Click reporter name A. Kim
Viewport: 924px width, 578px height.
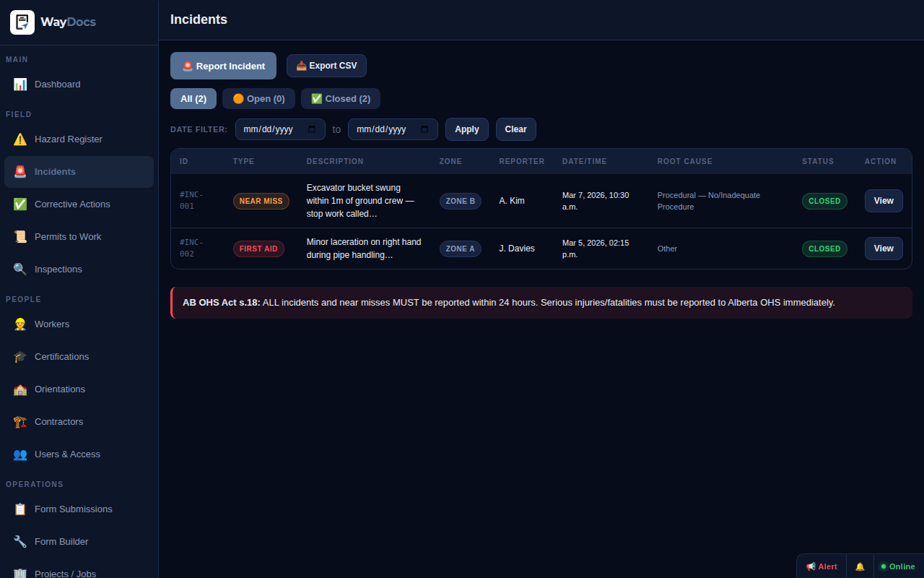click(x=512, y=201)
